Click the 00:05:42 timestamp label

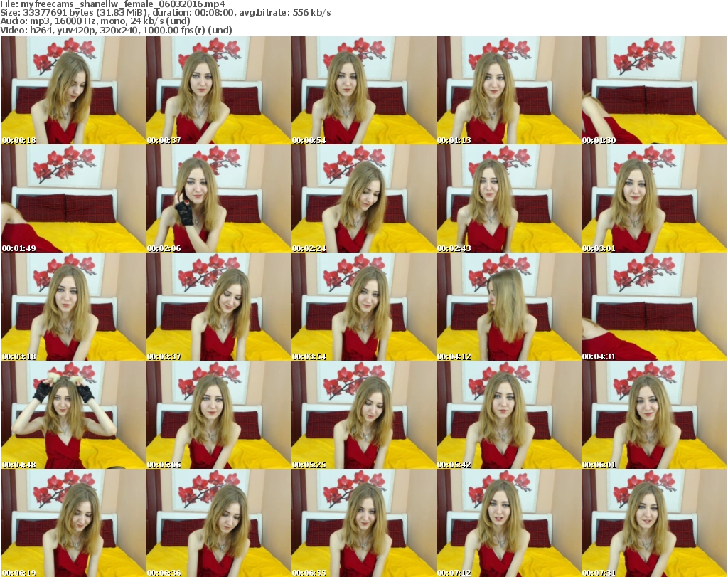coord(454,465)
